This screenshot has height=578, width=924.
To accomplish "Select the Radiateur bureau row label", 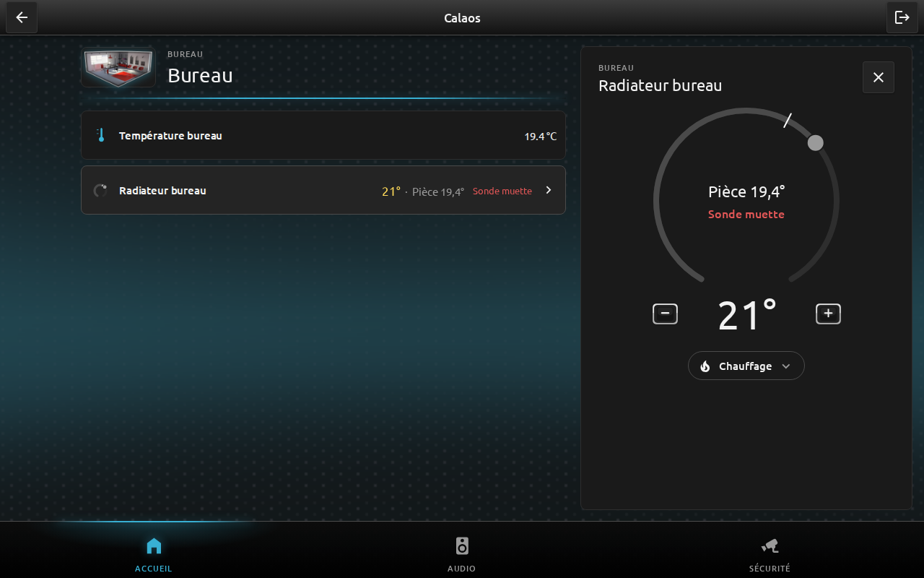I will point(162,191).
